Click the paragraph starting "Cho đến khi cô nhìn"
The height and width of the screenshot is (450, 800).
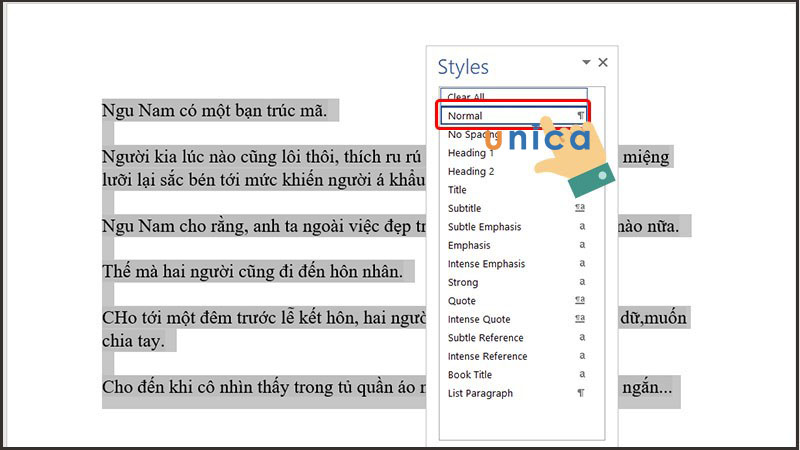pos(263,387)
